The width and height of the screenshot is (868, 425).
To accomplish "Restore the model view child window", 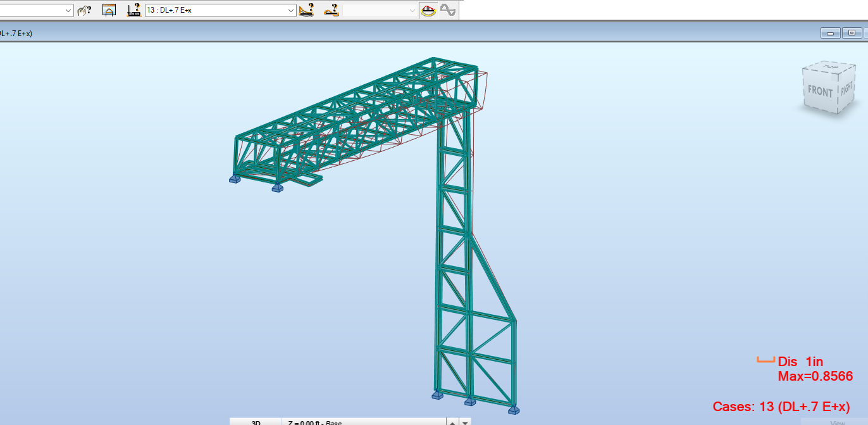I will click(852, 33).
